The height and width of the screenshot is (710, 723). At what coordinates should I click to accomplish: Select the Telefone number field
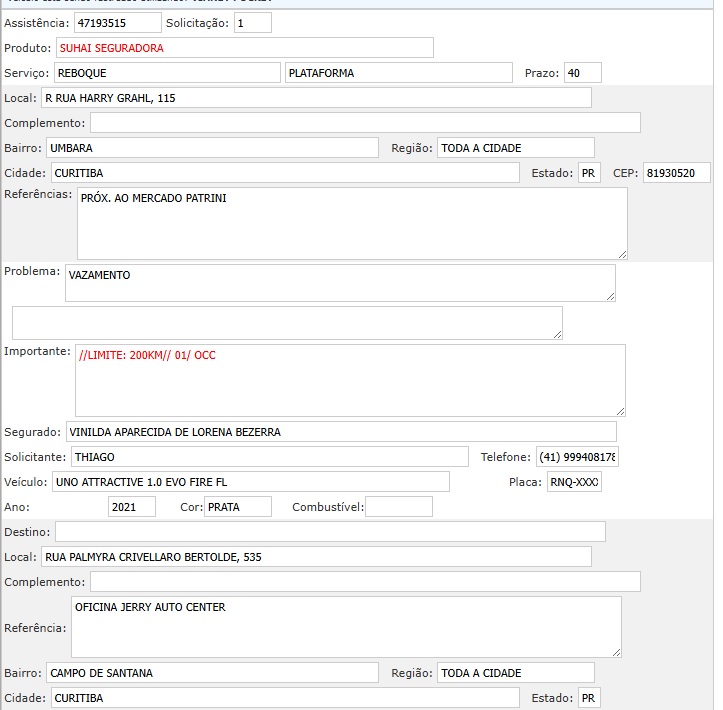click(577, 457)
